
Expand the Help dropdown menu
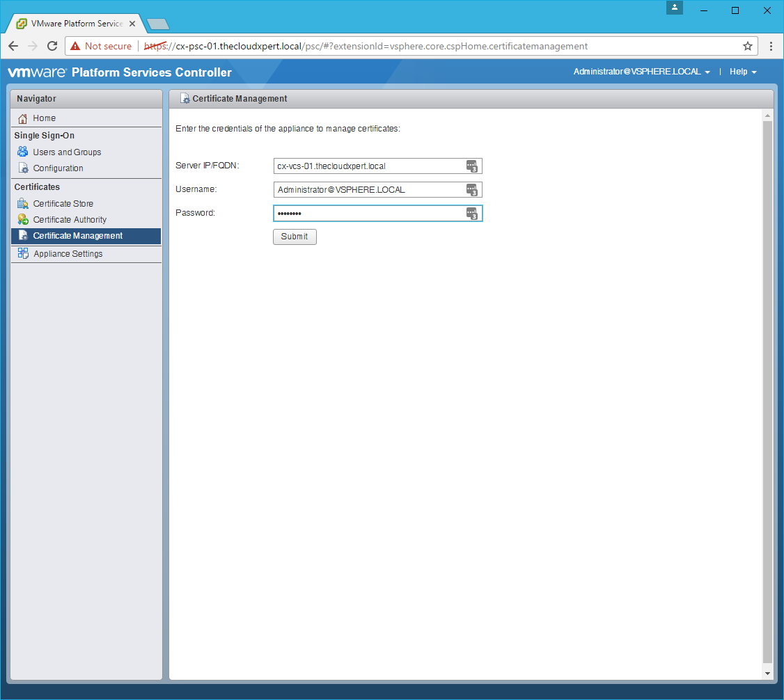coord(742,72)
